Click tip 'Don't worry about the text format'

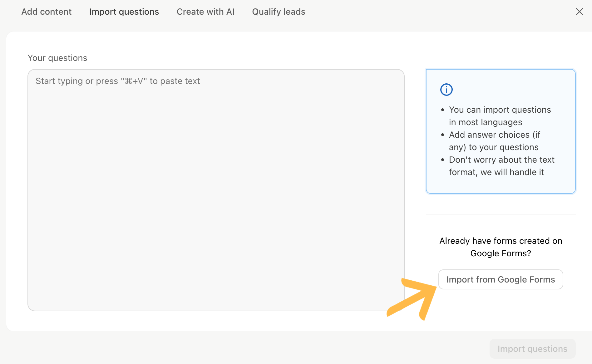(x=501, y=166)
